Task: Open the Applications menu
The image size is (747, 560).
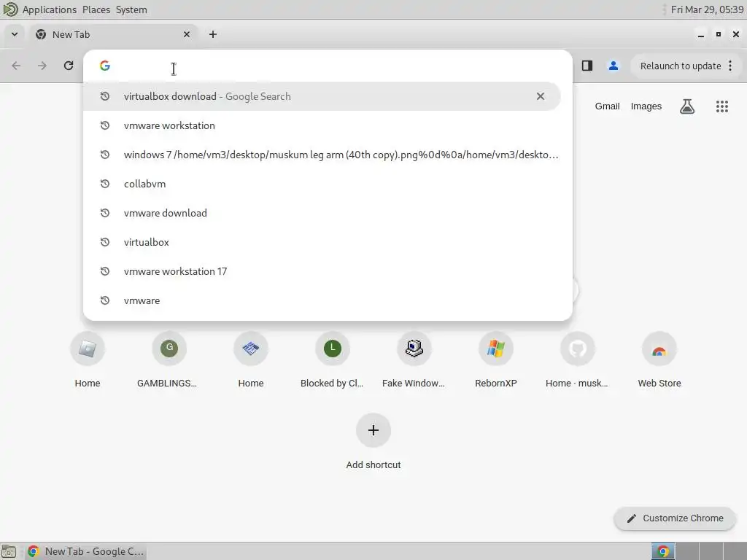Action: (49, 9)
